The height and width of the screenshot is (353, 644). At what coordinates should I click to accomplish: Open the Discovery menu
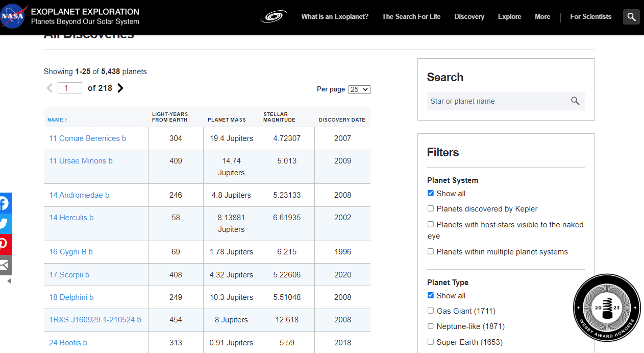coord(469,16)
